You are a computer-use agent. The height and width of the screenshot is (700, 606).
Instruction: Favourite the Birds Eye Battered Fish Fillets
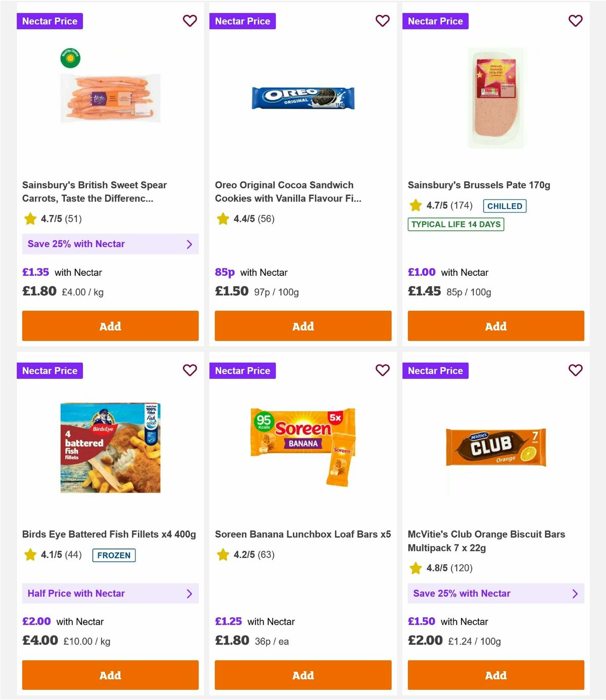tap(190, 370)
